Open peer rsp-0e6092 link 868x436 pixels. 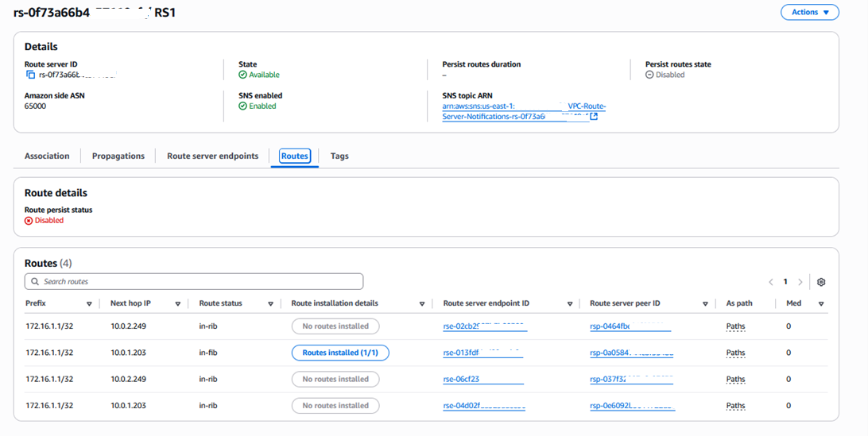pyautogui.click(x=633, y=406)
